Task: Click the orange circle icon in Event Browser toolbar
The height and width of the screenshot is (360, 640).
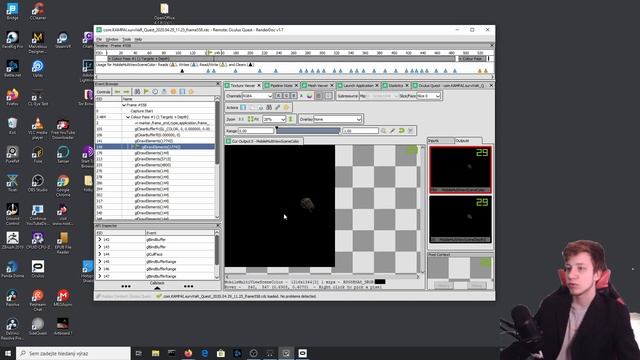Action: 173,92
